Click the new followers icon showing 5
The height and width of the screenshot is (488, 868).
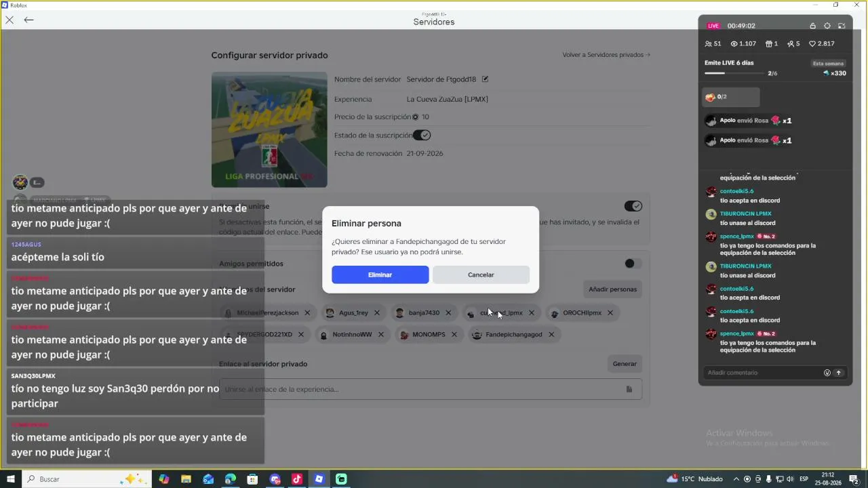click(x=791, y=44)
